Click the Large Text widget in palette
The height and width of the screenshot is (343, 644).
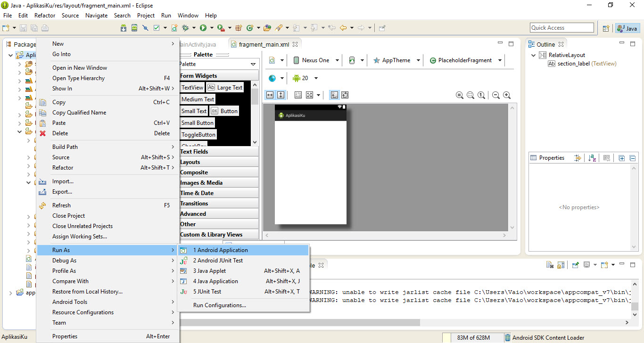tap(225, 88)
